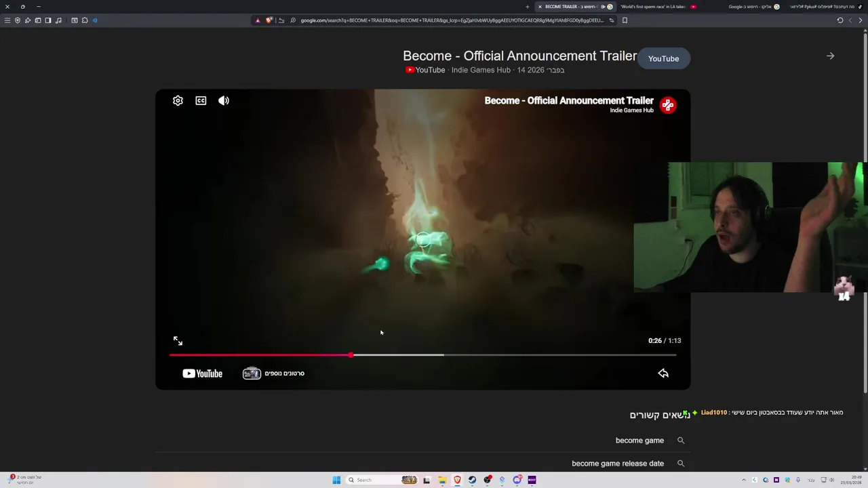This screenshot has height=488, width=868.
Task: Open Brave browser from the taskbar
Action: [457, 480]
